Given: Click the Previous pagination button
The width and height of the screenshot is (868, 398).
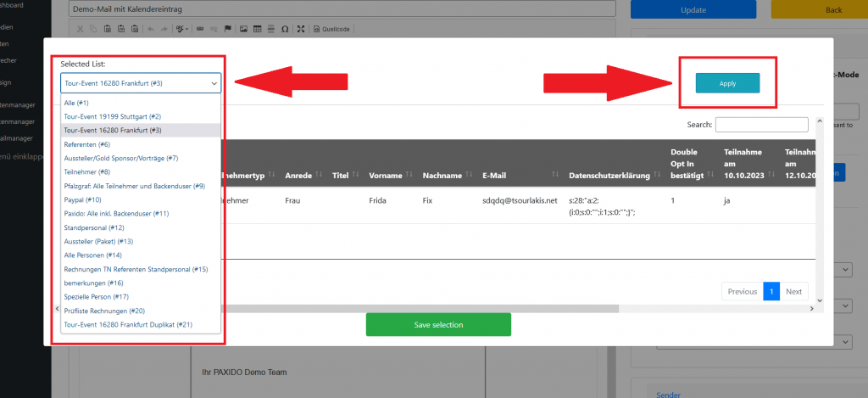Looking at the screenshot, I should coord(742,291).
